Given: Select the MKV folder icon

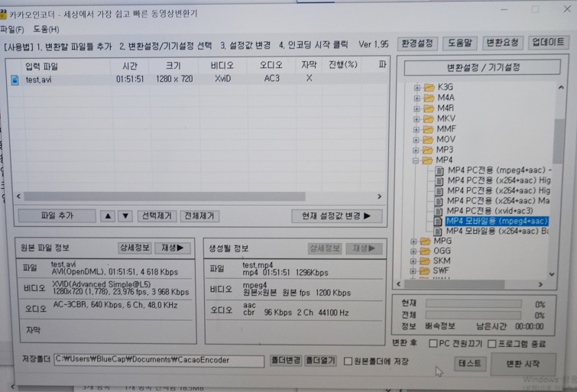Looking at the screenshot, I should click(x=429, y=118).
